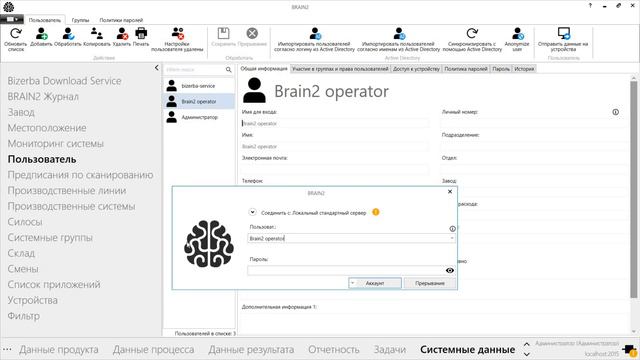Close the BRAIN2 login dialog
The width and height of the screenshot is (640, 360).
pyautogui.click(x=450, y=191)
